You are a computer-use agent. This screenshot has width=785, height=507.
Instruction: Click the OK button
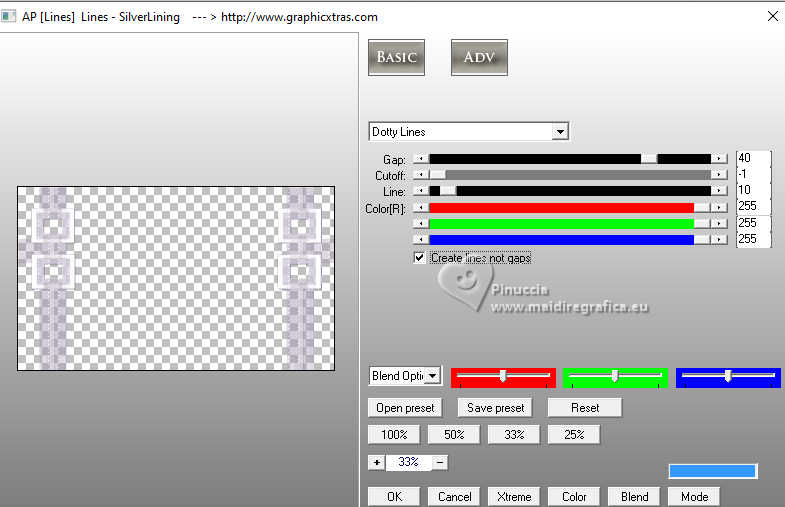(x=394, y=496)
